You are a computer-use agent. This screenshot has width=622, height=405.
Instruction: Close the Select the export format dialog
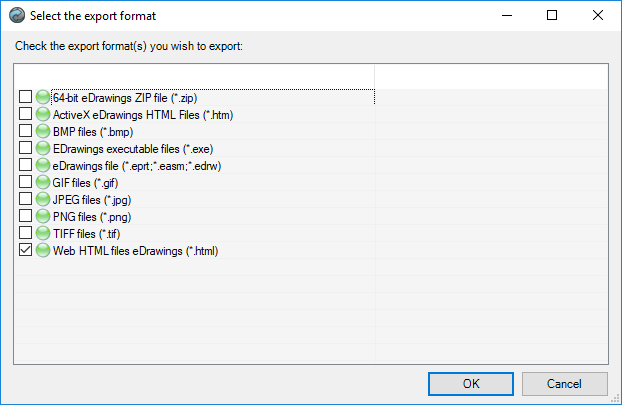click(598, 16)
